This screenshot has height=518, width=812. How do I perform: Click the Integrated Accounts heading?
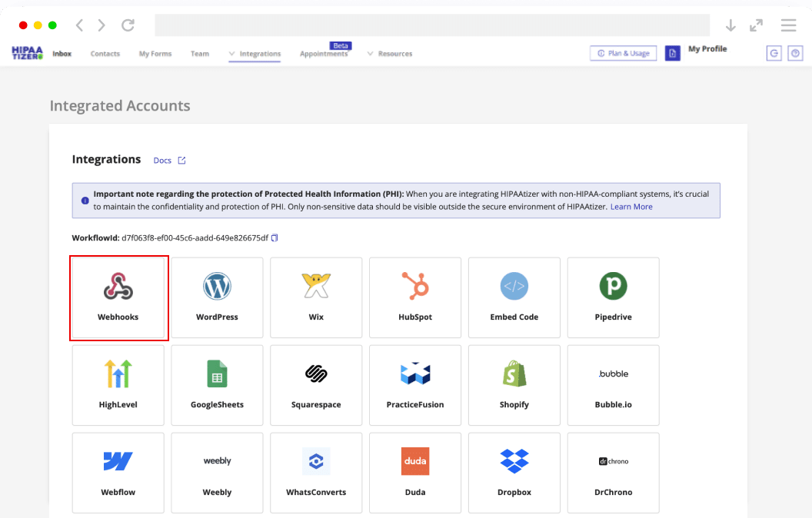120,105
